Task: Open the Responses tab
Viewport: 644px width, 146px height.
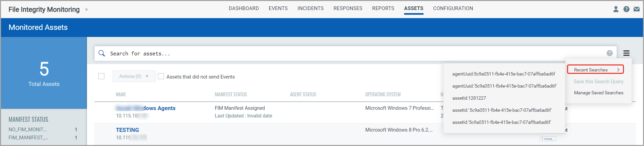Action: pos(348,8)
